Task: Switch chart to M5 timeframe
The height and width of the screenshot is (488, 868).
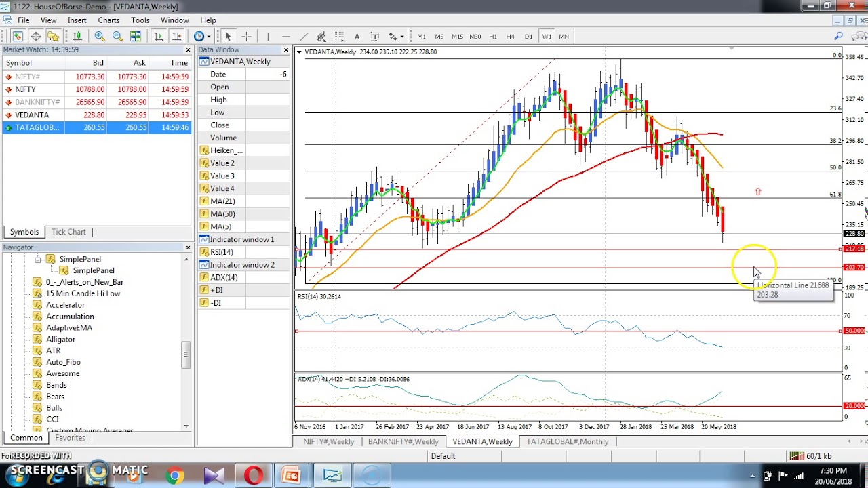Action: (x=439, y=36)
